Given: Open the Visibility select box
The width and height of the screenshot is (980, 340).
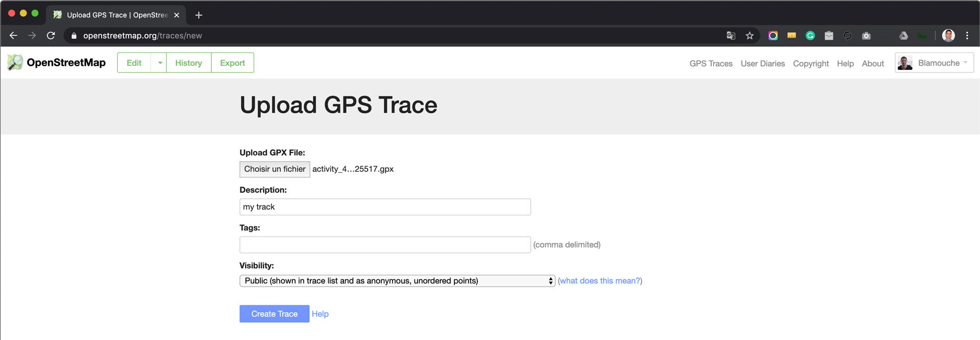Looking at the screenshot, I should tap(397, 281).
